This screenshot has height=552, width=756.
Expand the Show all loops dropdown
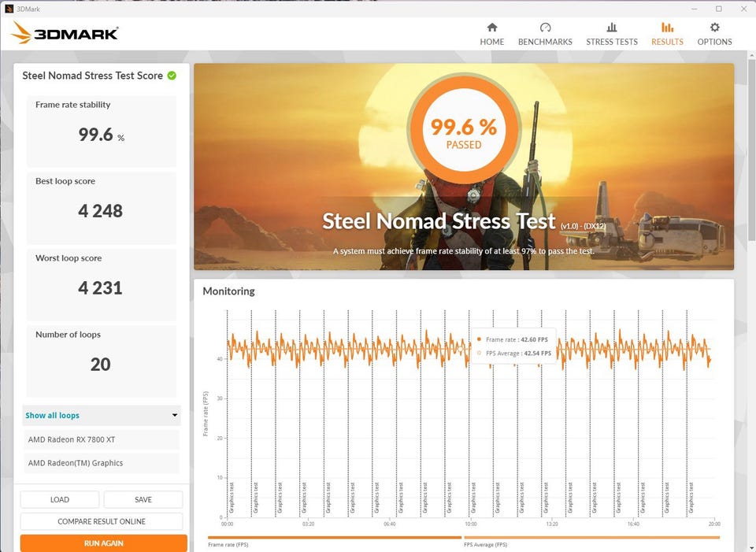point(102,415)
